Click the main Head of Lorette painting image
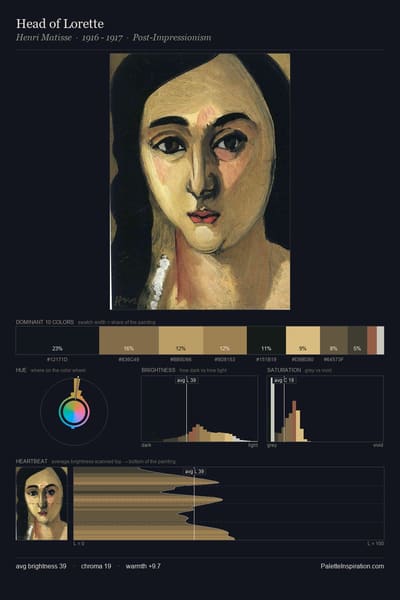Screen dimensions: 400x600 point(200,181)
